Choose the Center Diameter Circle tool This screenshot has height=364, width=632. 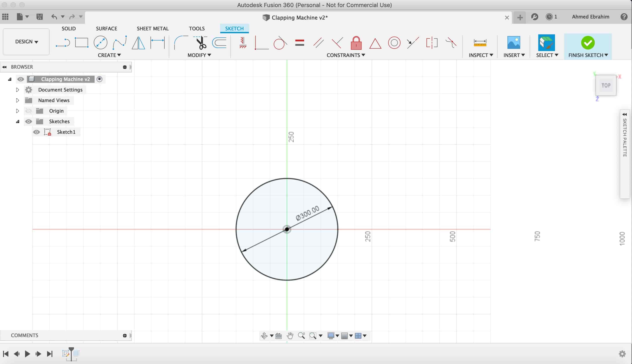pyautogui.click(x=101, y=42)
